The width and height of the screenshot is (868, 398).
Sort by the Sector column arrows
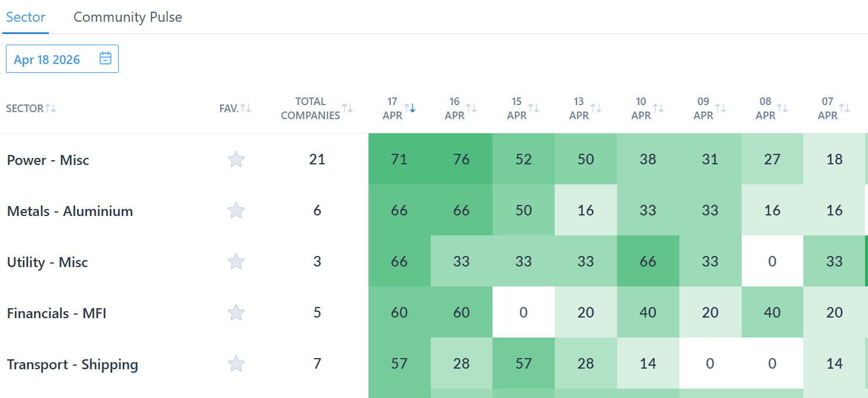click(51, 108)
